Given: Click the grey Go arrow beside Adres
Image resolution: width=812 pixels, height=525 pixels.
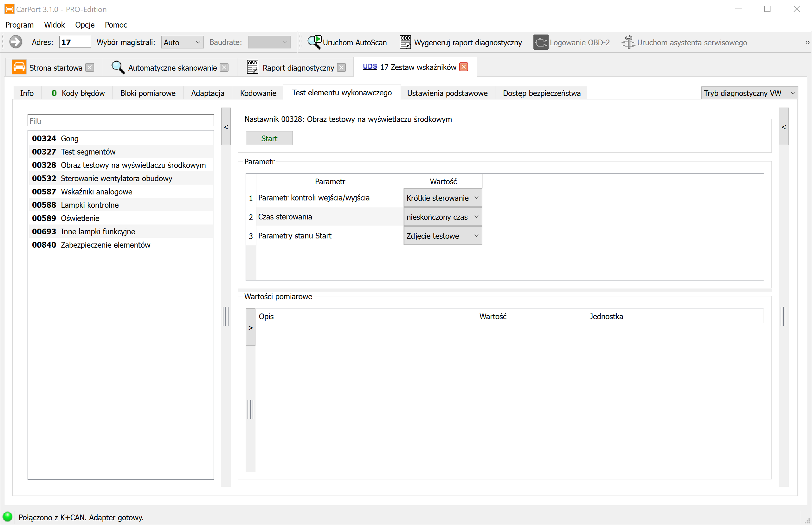Looking at the screenshot, I should click(x=16, y=42).
